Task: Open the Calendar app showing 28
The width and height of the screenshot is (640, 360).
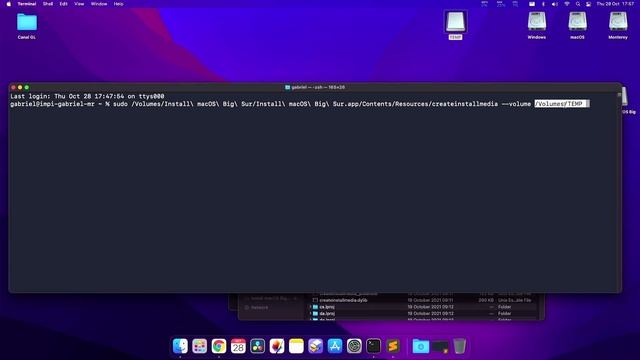Action: point(238,346)
